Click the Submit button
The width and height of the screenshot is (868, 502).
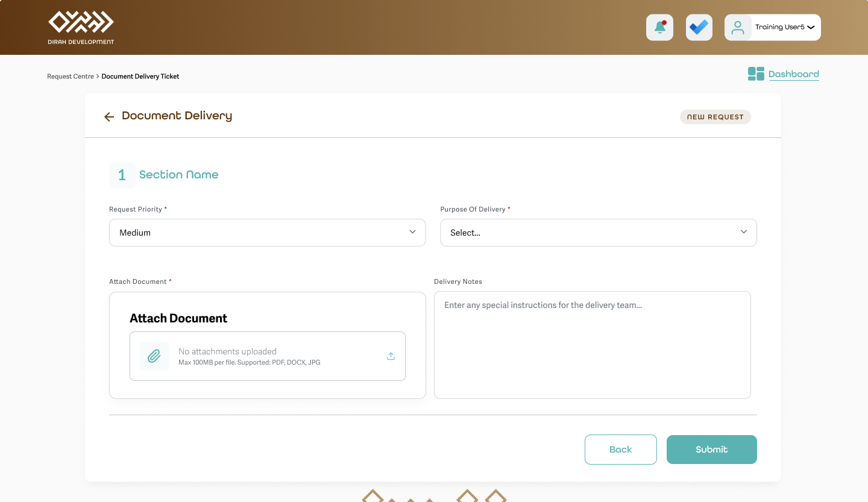click(712, 450)
